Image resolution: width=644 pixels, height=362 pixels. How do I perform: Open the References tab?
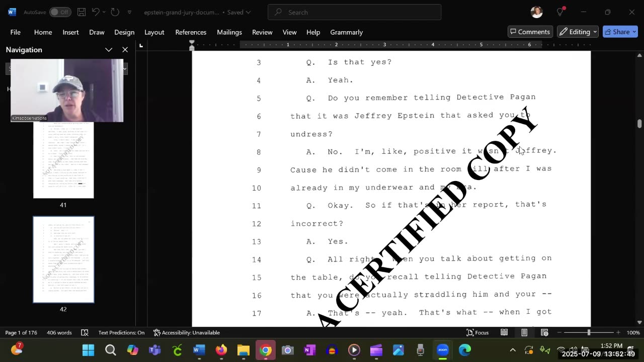coord(191,32)
